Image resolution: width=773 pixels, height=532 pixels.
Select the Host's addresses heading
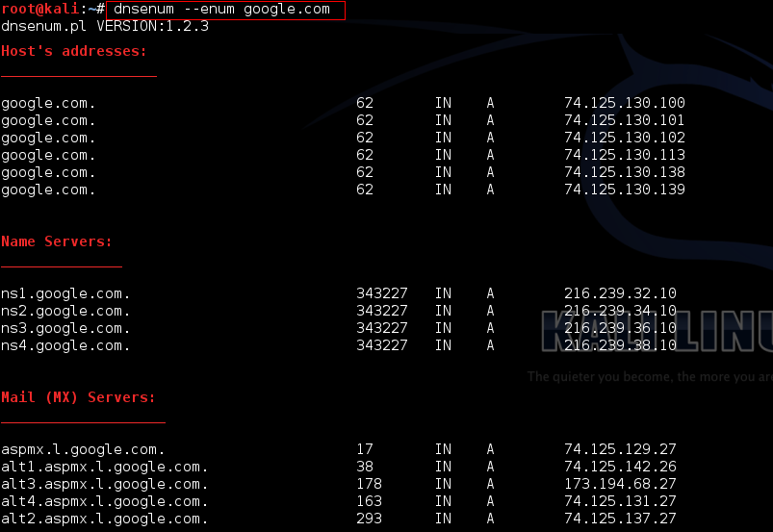pos(74,51)
